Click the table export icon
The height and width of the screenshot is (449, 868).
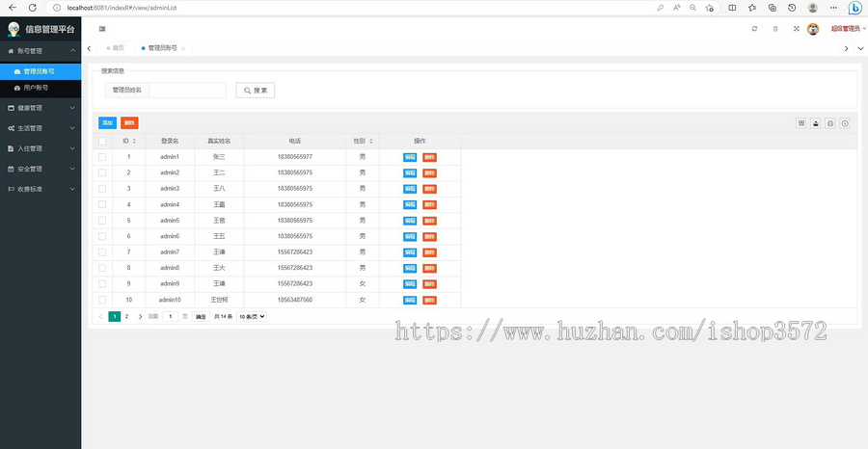pyautogui.click(x=815, y=123)
